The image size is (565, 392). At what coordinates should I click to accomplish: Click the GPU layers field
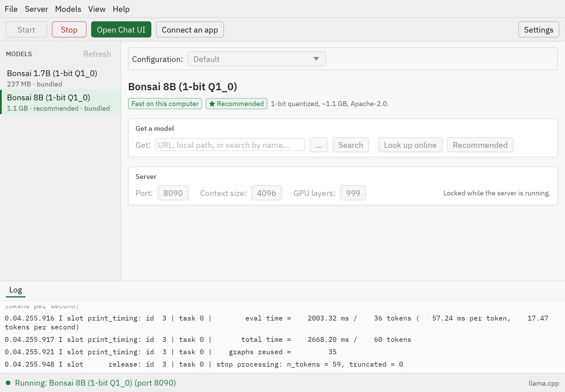click(353, 193)
